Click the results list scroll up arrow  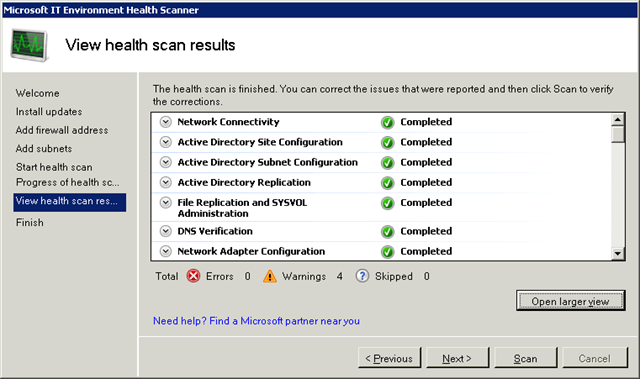coord(618,120)
